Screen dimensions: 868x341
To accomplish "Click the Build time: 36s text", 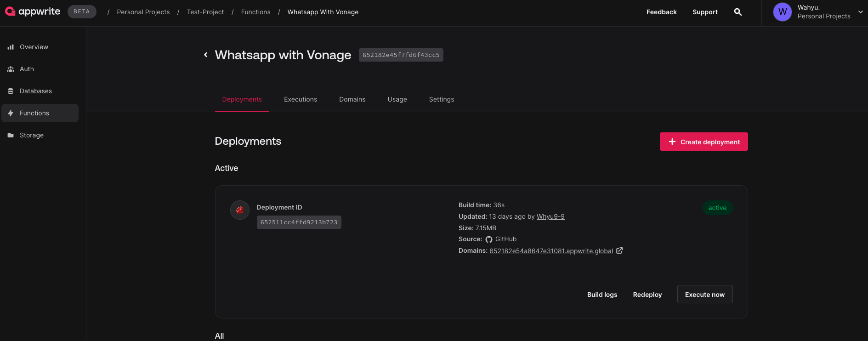I will [x=482, y=205].
